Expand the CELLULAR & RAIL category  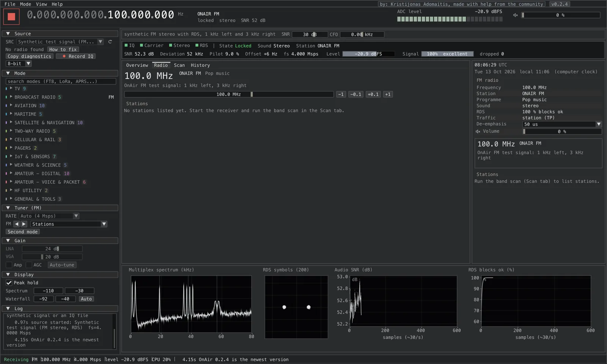[x=11, y=140]
